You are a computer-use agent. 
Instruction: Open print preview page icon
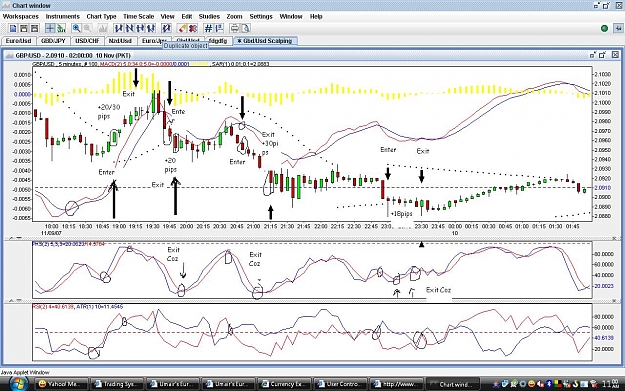[246, 28]
